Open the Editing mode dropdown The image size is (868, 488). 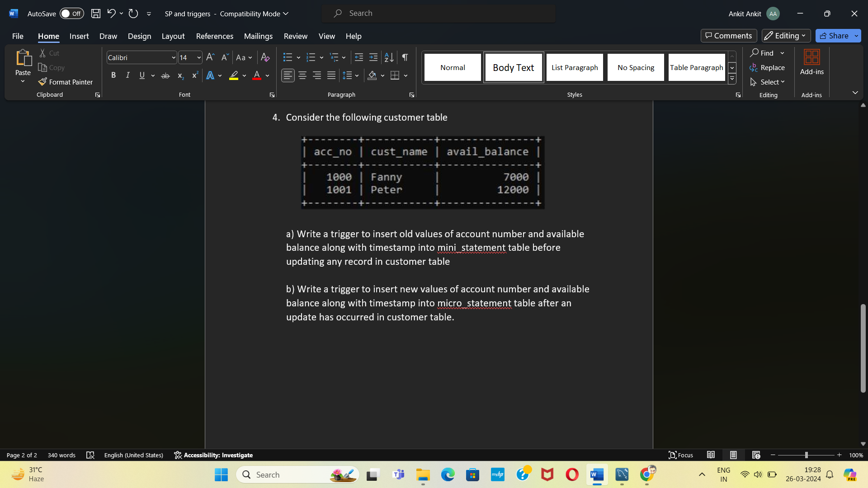pos(786,36)
